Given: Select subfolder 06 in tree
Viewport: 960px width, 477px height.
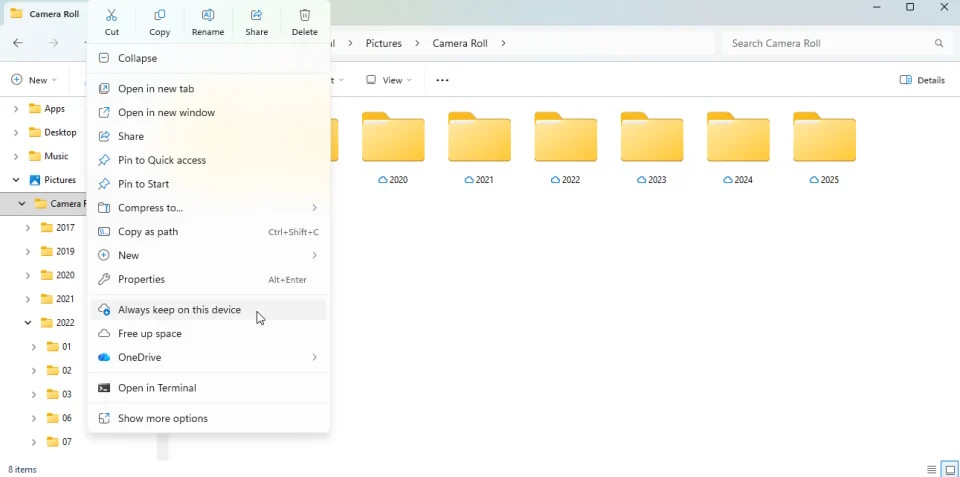Looking at the screenshot, I should [x=59, y=418].
